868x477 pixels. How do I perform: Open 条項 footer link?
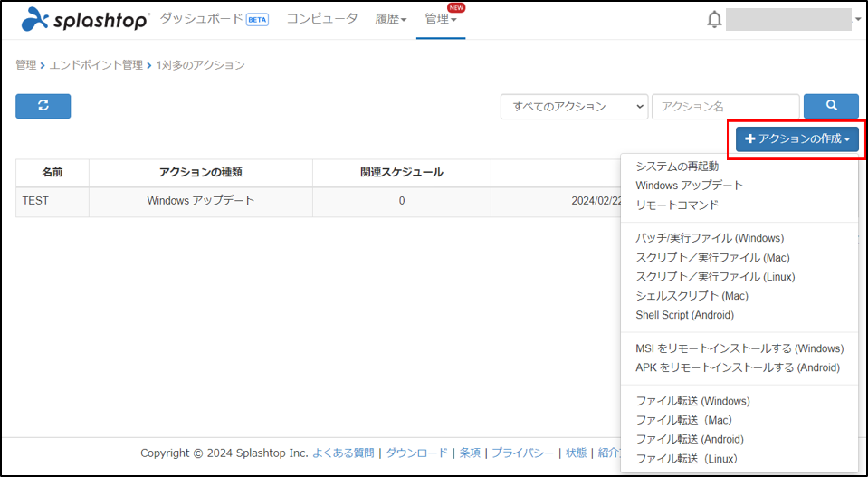click(x=470, y=453)
